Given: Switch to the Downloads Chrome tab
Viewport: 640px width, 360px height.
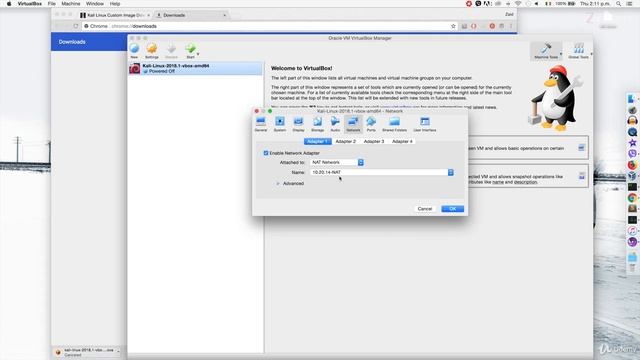Looking at the screenshot, I should tap(190, 15).
